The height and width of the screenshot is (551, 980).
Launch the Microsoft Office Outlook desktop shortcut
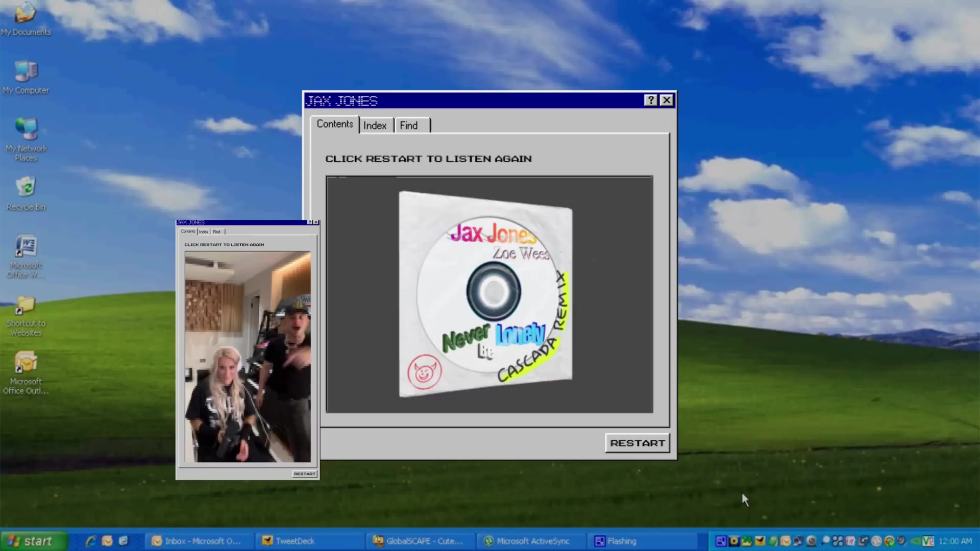[26, 373]
